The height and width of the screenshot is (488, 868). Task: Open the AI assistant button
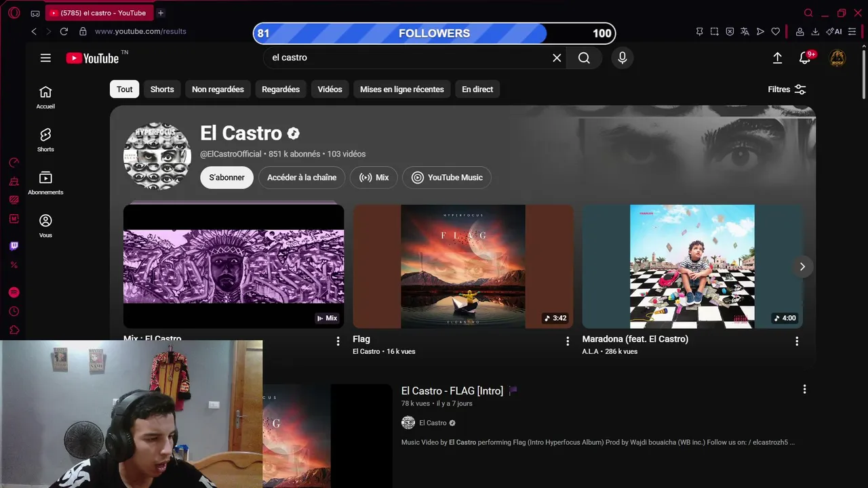click(x=834, y=31)
